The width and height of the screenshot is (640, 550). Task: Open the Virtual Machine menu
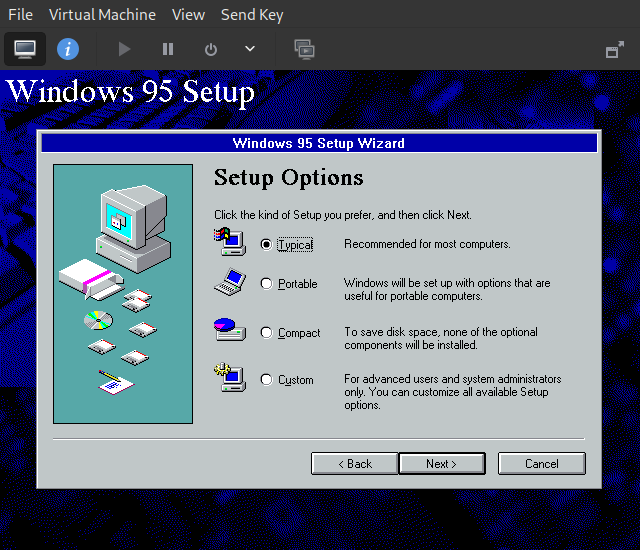(102, 15)
